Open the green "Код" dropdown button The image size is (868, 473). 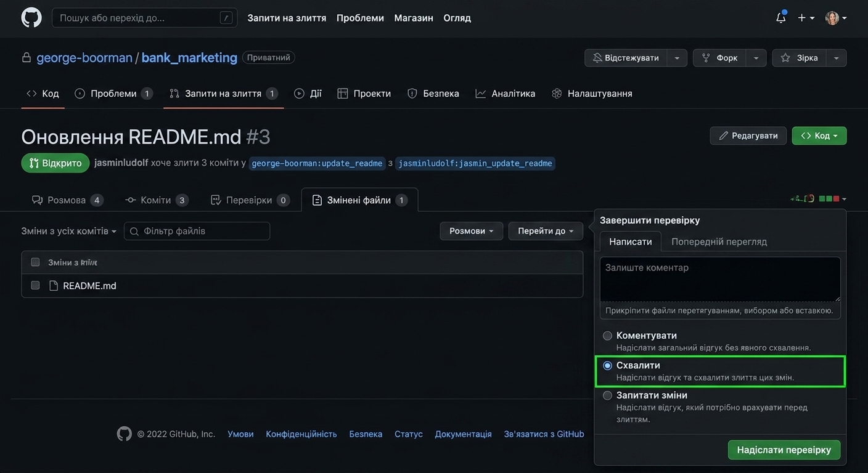click(x=819, y=135)
